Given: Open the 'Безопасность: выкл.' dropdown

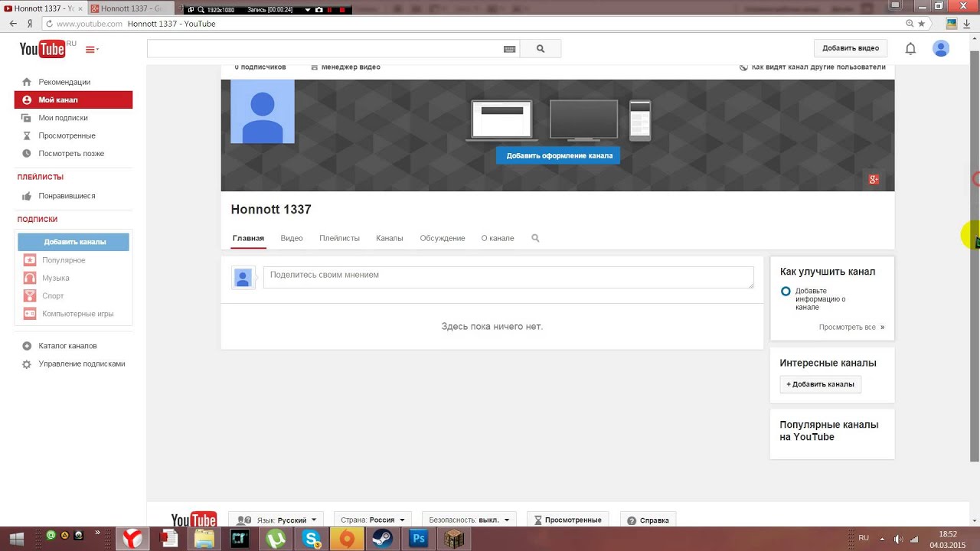Looking at the screenshot, I should [x=469, y=520].
